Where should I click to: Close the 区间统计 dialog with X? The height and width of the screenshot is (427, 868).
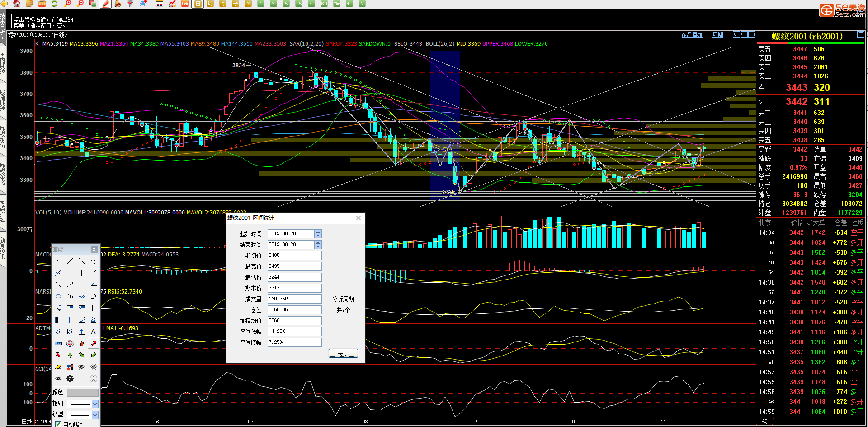click(x=359, y=218)
